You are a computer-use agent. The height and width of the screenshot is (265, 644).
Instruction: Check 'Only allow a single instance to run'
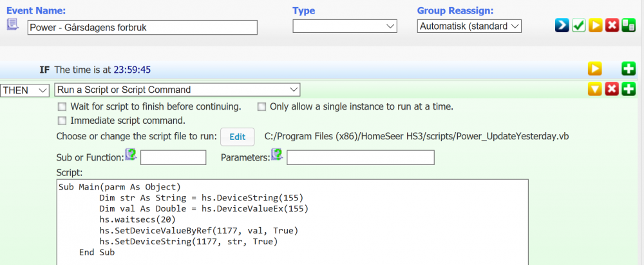261,107
